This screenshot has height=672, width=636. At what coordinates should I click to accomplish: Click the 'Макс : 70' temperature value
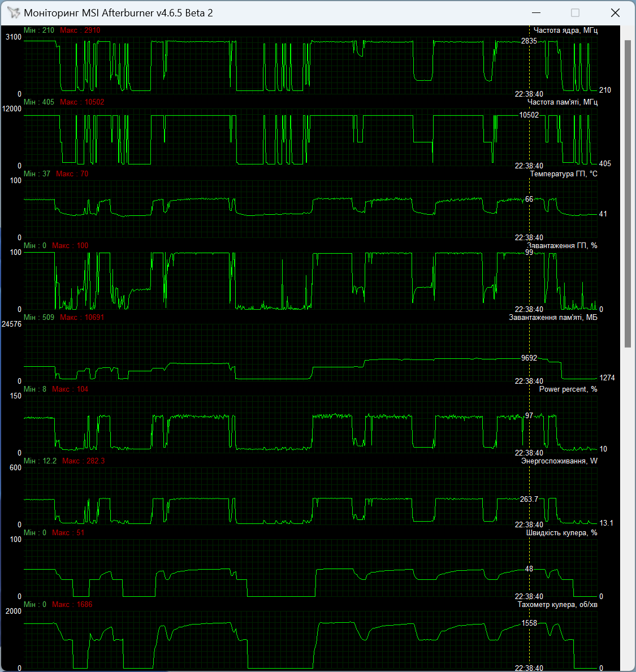pyautogui.click(x=72, y=174)
